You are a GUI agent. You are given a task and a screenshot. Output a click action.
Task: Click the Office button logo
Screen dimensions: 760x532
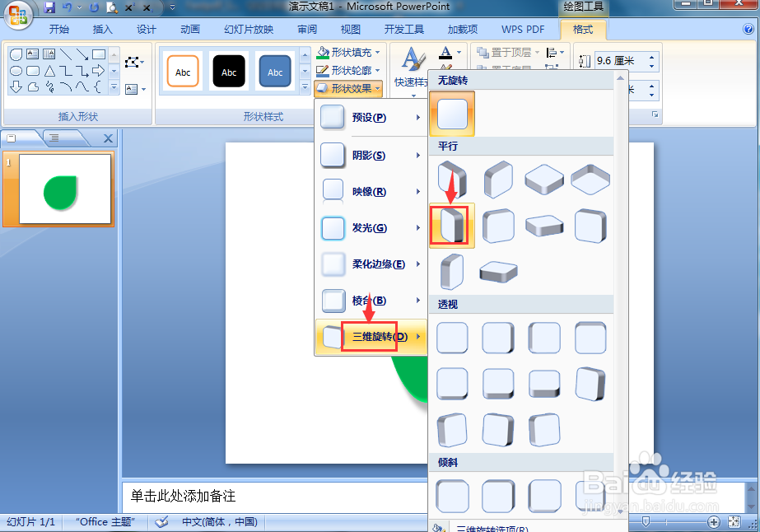(18, 15)
